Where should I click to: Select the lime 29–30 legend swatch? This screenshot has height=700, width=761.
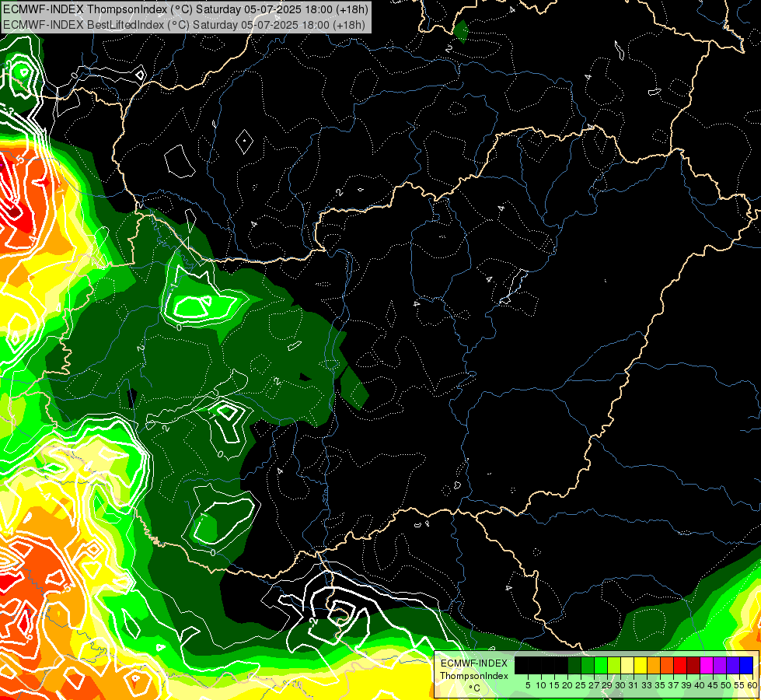coord(614,666)
